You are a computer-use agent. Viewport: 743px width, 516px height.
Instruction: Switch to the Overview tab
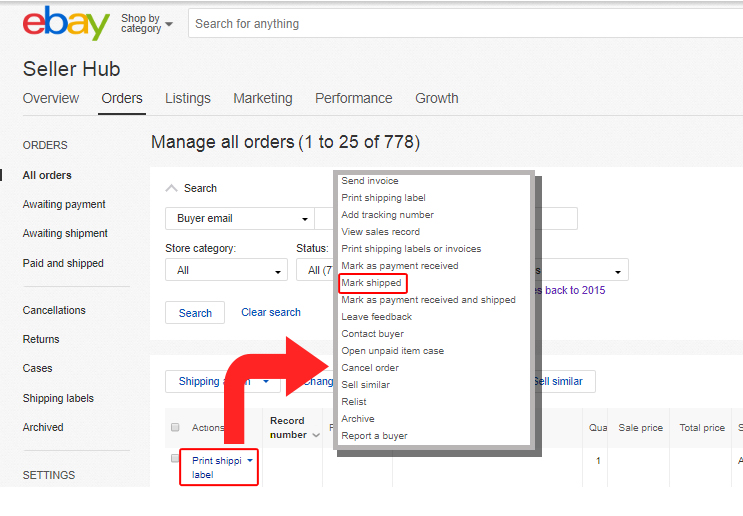(x=51, y=98)
